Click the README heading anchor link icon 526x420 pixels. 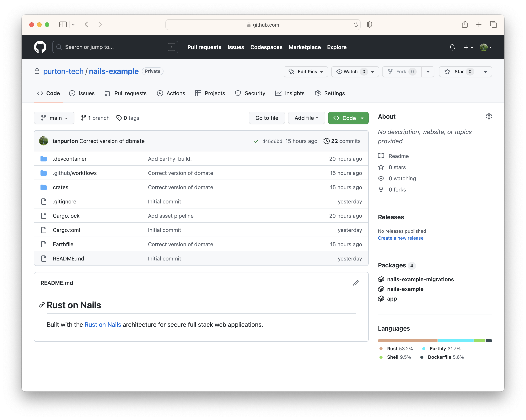(42, 305)
